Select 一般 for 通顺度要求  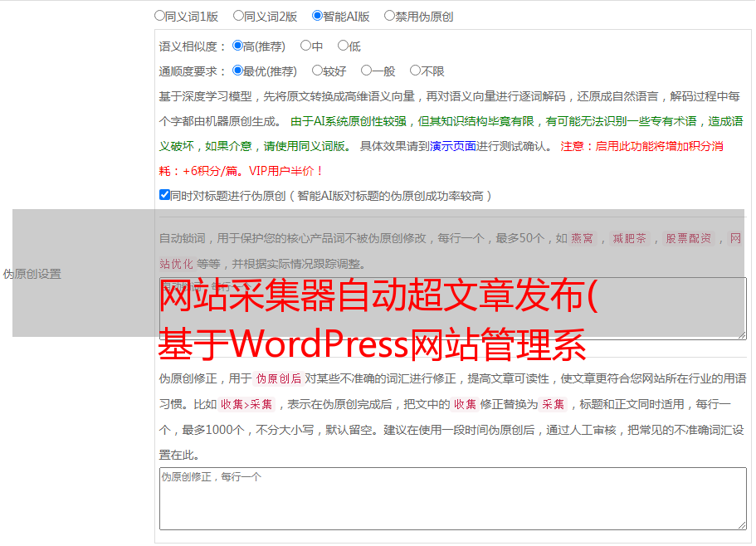tap(367, 71)
